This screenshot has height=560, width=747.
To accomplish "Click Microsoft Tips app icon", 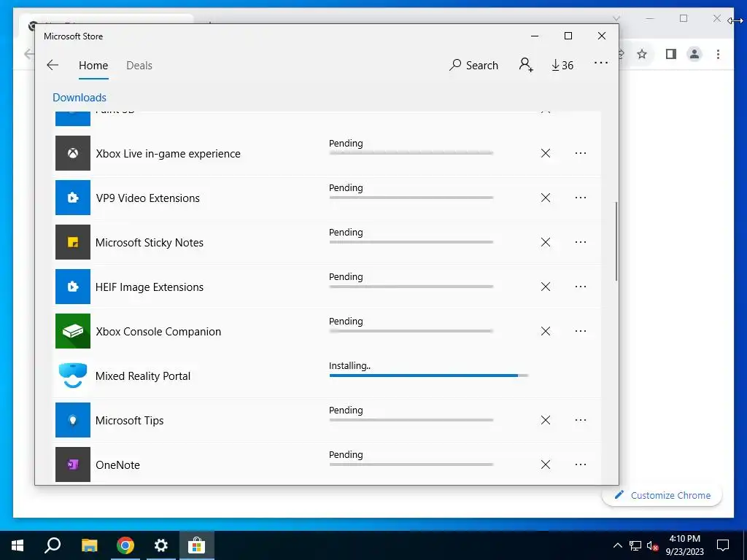I will [x=73, y=420].
